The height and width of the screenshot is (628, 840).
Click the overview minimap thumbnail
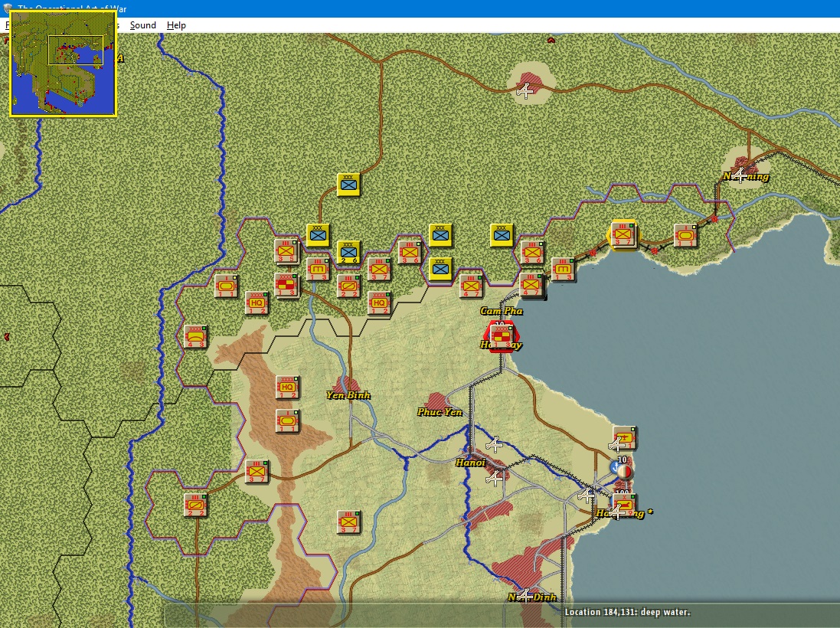coord(64,64)
